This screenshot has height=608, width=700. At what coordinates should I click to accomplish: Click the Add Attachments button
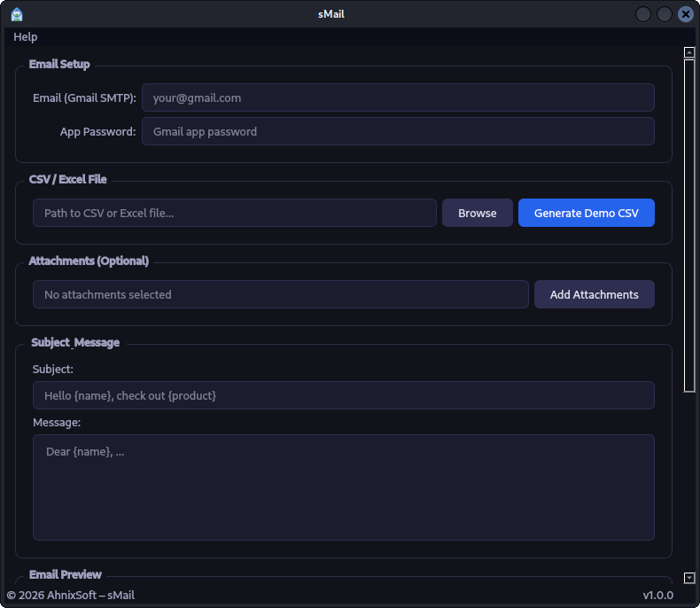[x=595, y=294]
